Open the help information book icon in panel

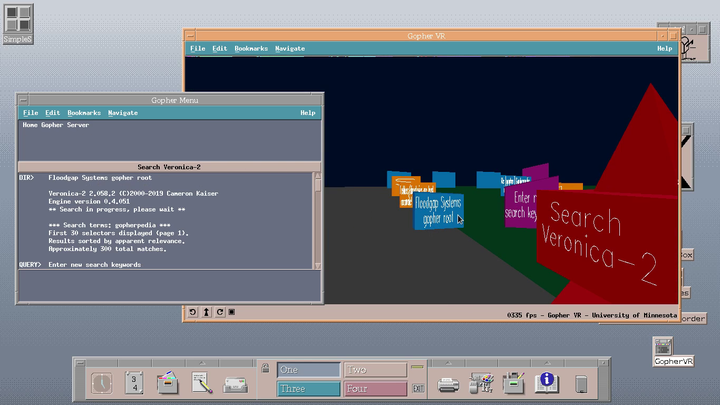coord(547,381)
